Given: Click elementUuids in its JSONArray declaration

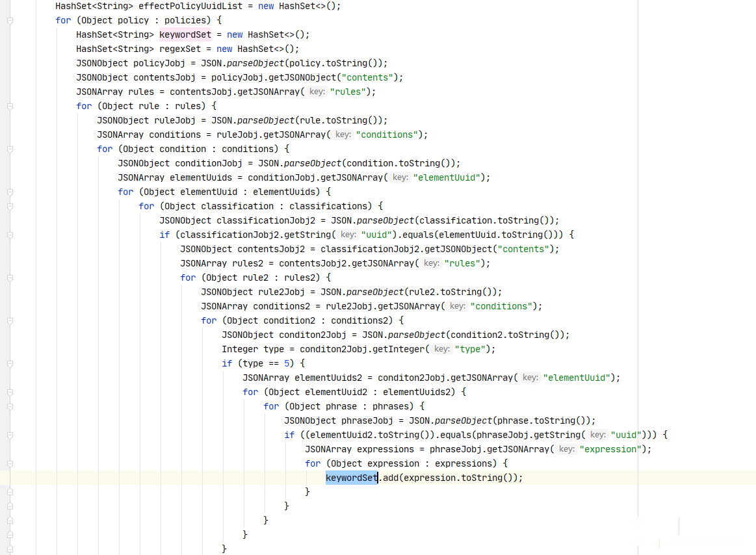Looking at the screenshot, I should click(x=201, y=178).
